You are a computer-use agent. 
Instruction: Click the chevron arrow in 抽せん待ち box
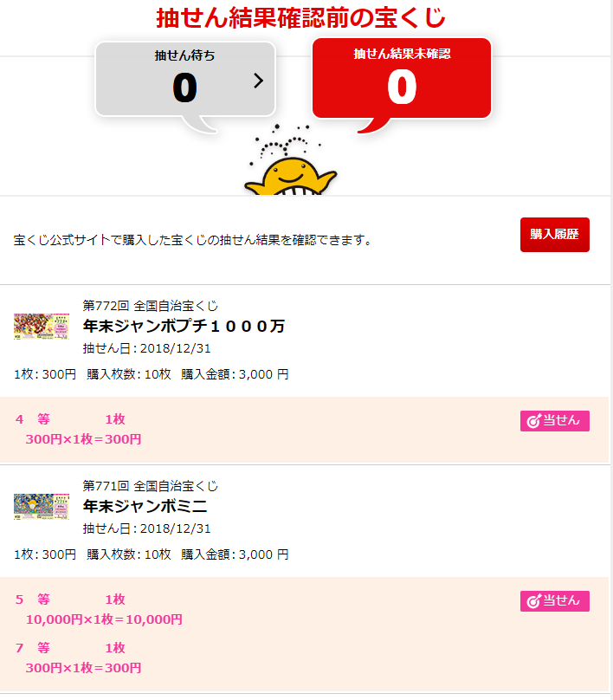(x=258, y=81)
